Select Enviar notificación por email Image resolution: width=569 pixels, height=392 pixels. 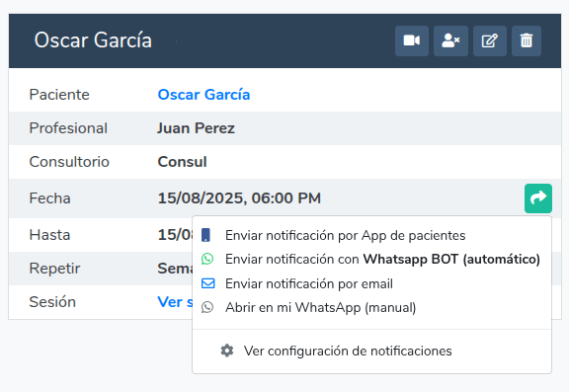click(371, 283)
